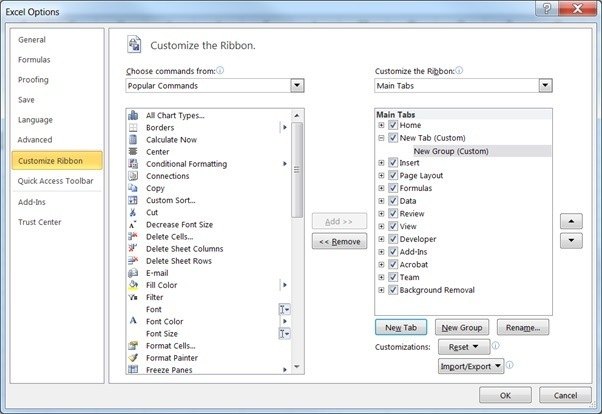Click the Custom Sort icon

point(133,200)
